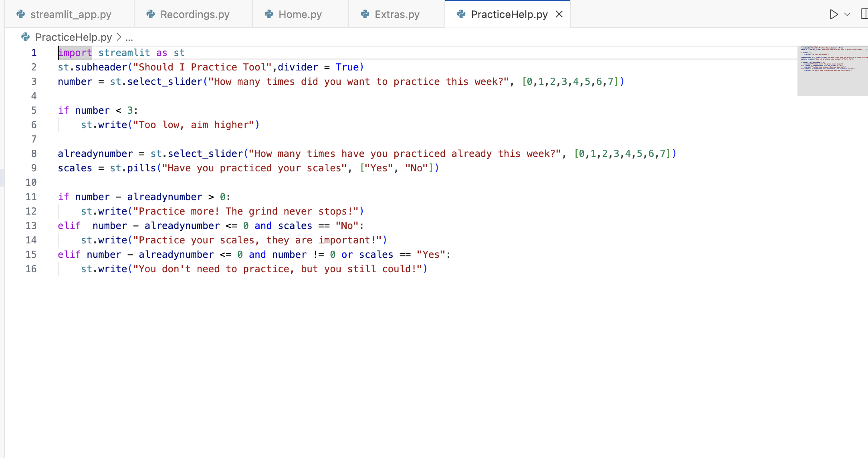The image size is (868, 458).
Task: Expand the breadcrumb ellipsis symbol list
Action: tap(129, 38)
